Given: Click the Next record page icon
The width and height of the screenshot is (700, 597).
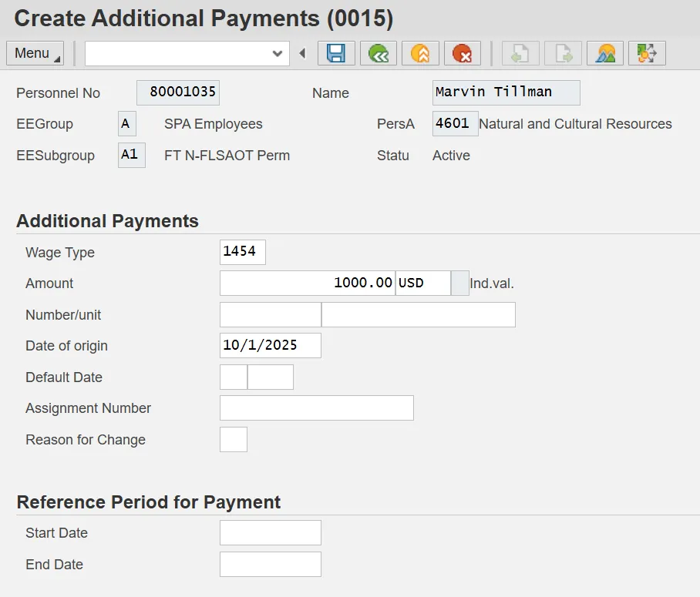Looking at the screenshot, I should click(563, 53).
